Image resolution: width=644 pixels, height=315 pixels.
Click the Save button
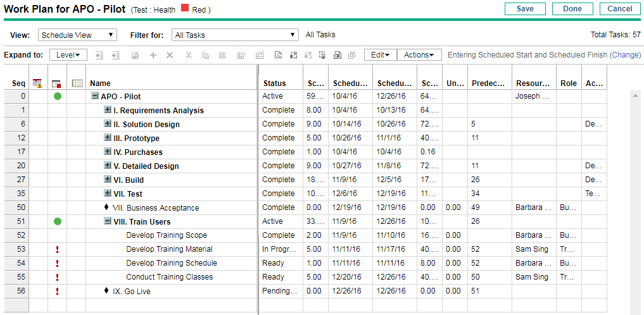click(525, 9)
